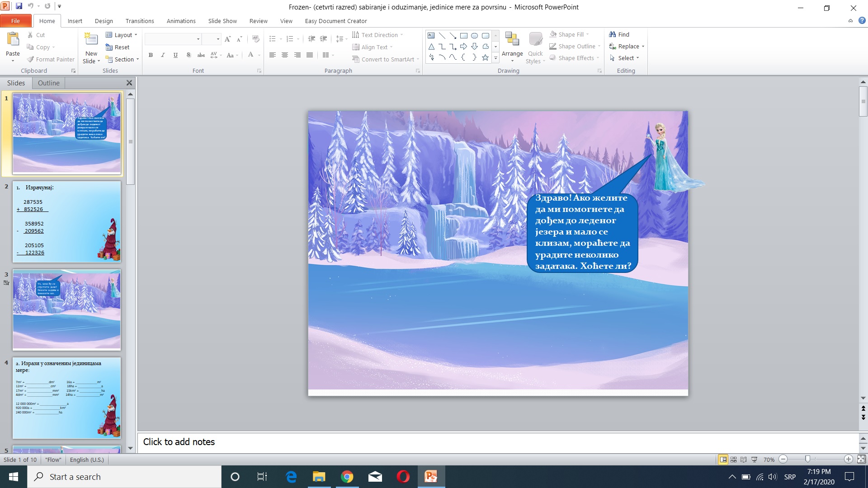Click the Find binoculars icon
868x488 pixels.
pyautogui.click(x=613, y=34)
